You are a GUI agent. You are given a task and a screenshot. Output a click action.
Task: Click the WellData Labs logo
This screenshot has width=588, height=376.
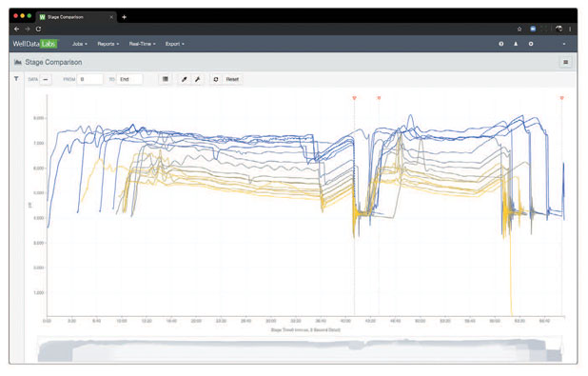coord(35,44)
